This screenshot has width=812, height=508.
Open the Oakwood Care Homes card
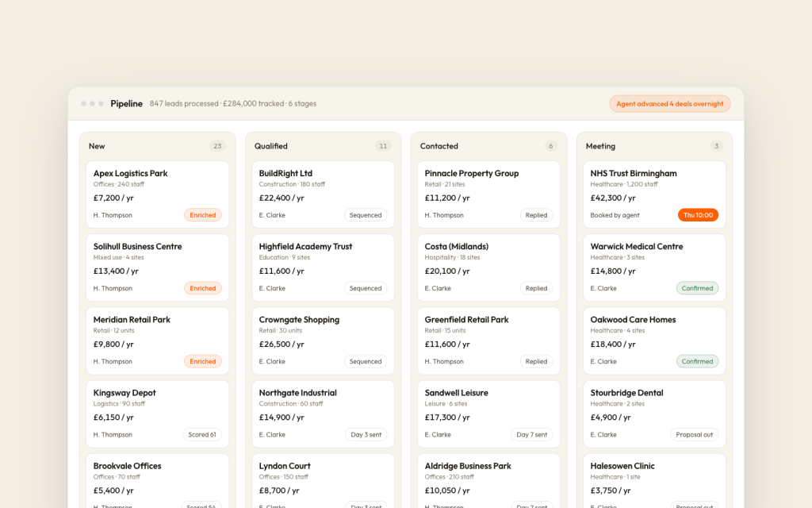654,341
